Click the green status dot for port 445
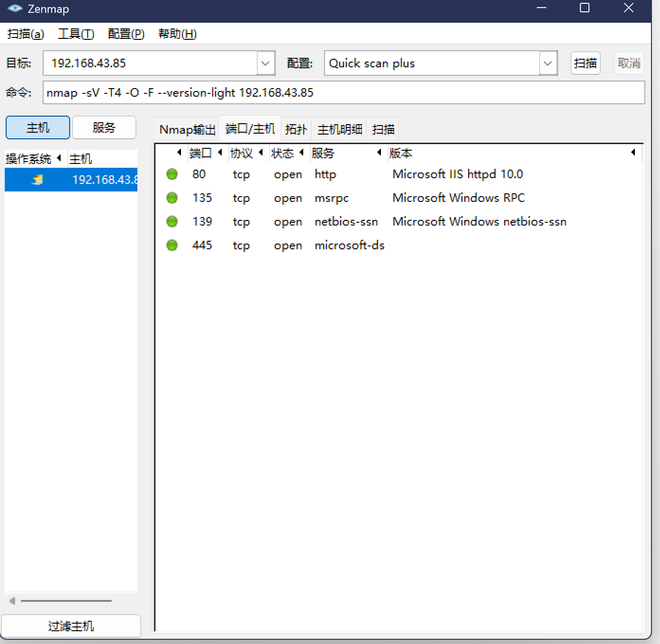Screen dimensions: 660x644 click(172, 245)
